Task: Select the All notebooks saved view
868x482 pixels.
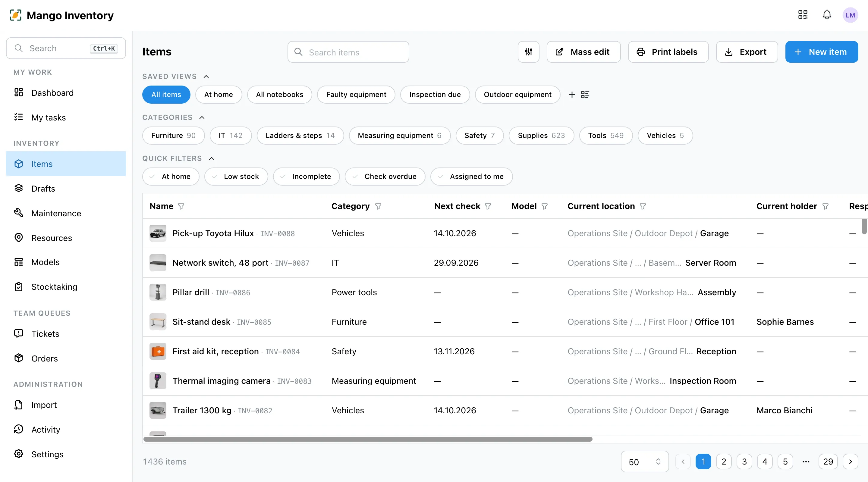Action: point(280,95)
